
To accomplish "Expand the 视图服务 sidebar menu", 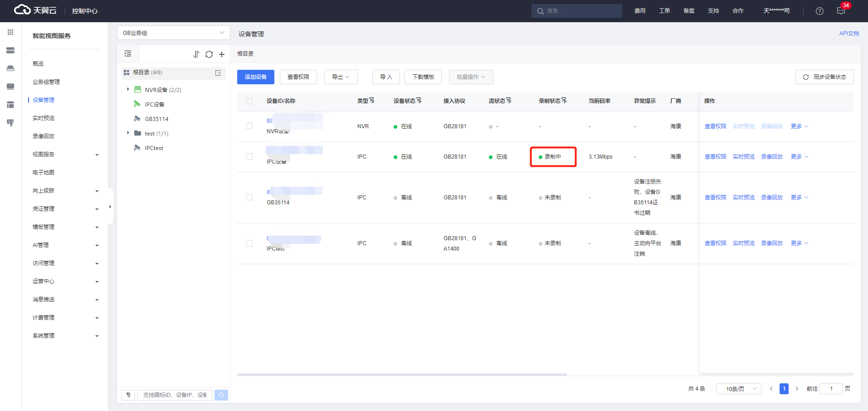I will click(x=66, y=155).
